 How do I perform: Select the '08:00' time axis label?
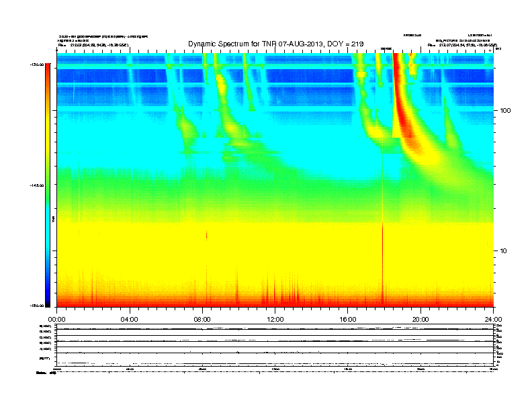202,320
